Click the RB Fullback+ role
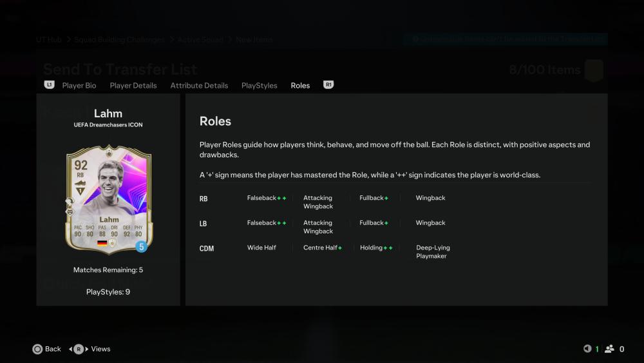The image size is (644, 363). (x=374, y=198)
